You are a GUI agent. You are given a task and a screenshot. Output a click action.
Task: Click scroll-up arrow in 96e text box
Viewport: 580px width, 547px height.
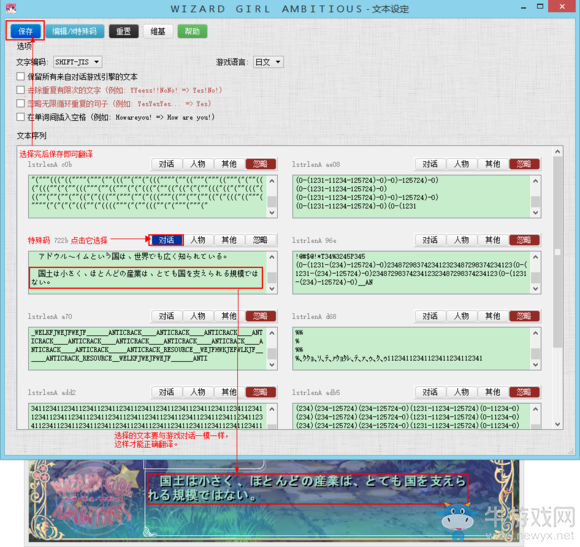[x=536, y=257]
